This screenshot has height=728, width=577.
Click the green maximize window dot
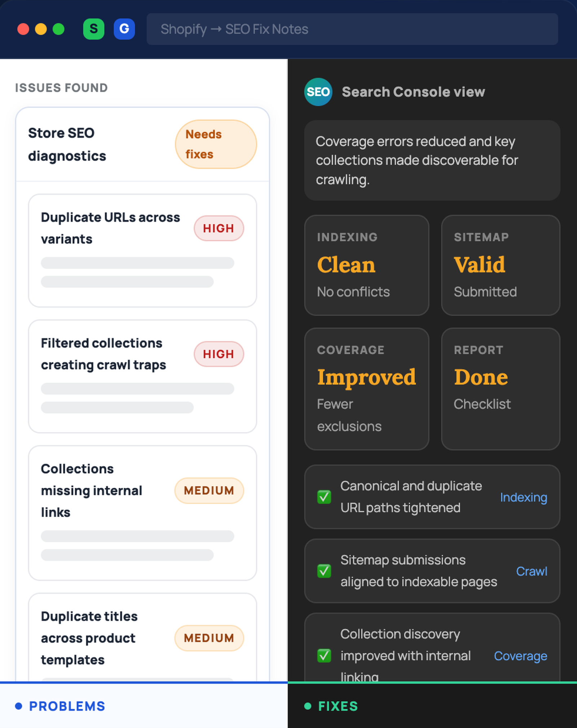pos(58,29)
